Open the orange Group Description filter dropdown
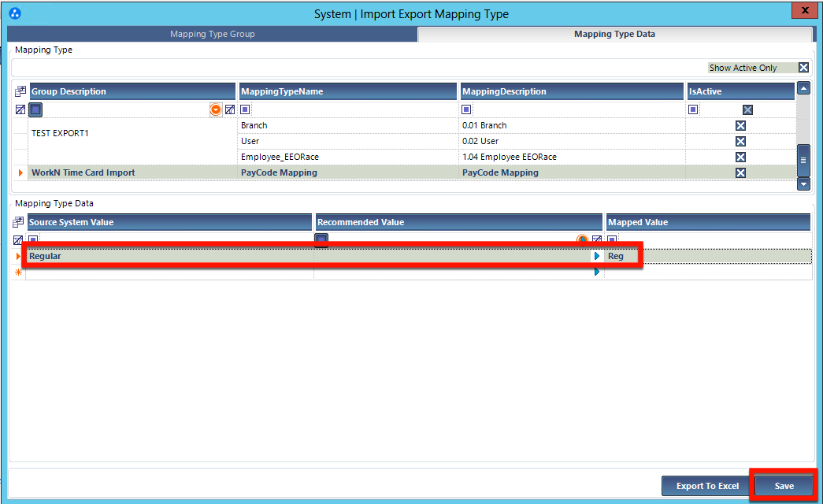This screenshot has width=823, height=504. click(x=216, y=109)
